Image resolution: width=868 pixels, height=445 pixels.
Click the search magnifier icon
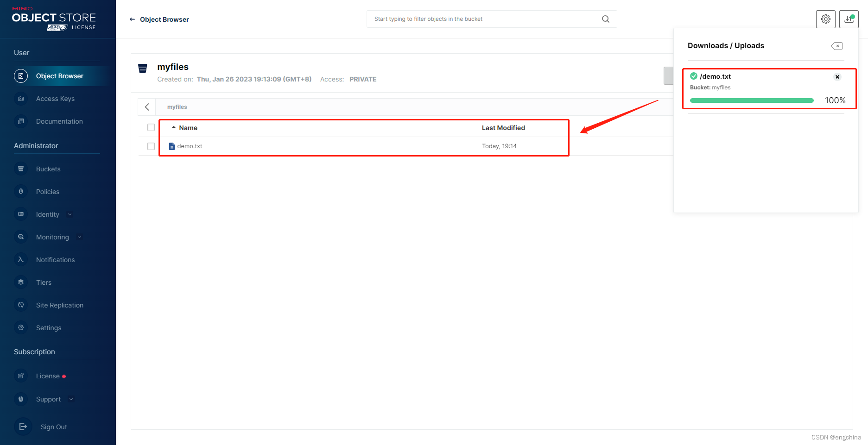pyautogui.click(x=606, y=19)
